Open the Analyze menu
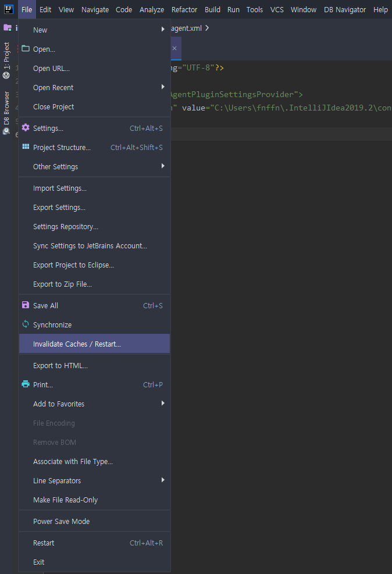Screen dimensions: 392x574 click(x=152, y=9)
